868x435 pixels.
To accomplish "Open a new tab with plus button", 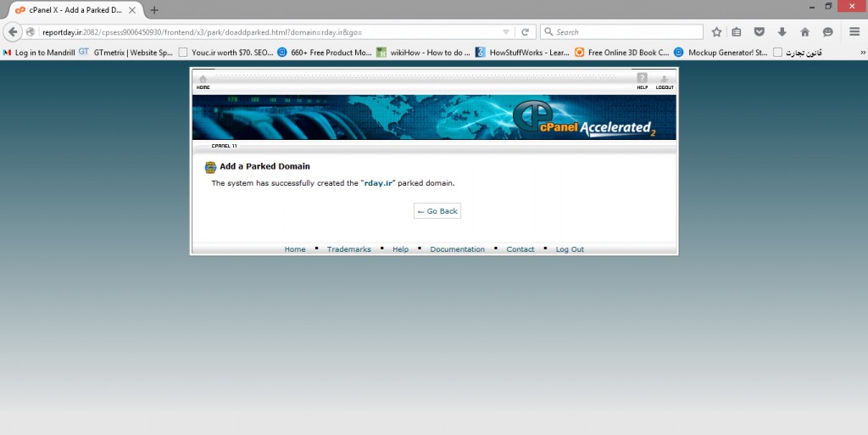I will (154, 10).
